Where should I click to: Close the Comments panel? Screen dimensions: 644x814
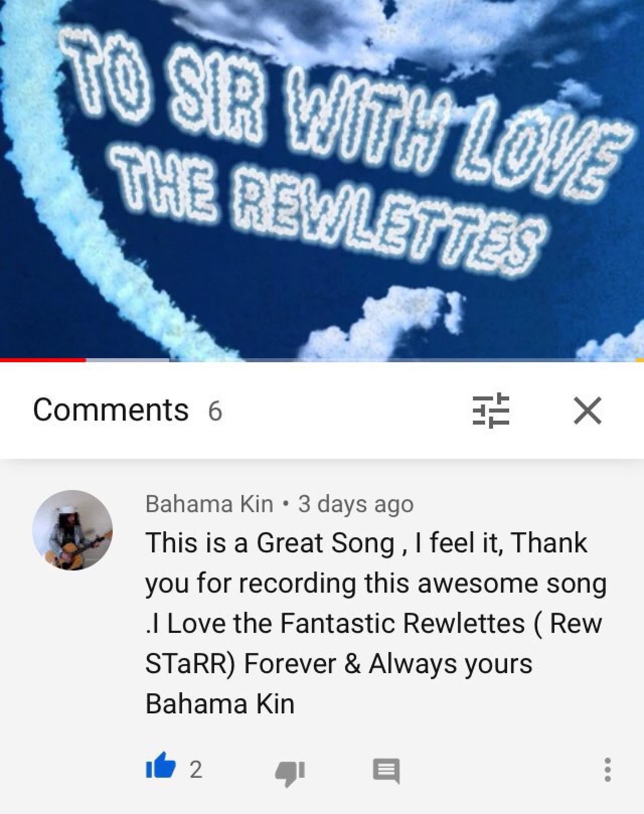click(587, 411)
